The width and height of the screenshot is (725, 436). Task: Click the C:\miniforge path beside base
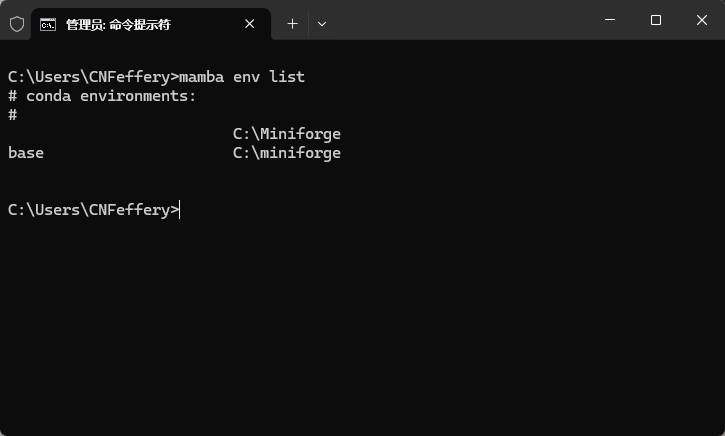pos(287,153)
